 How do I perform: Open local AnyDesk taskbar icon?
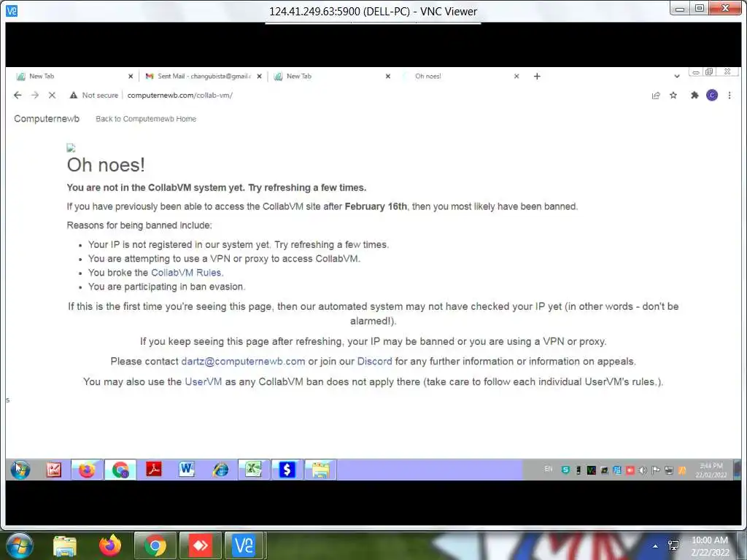pos(200,545)
